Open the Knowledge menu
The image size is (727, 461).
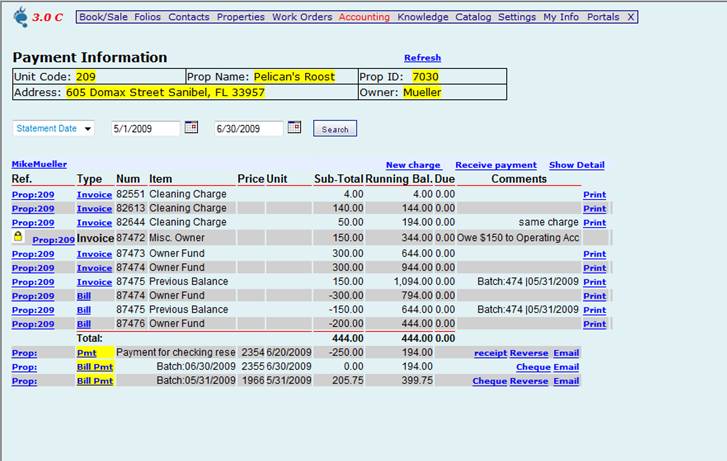pyautogui.click(x=423, y=17)
